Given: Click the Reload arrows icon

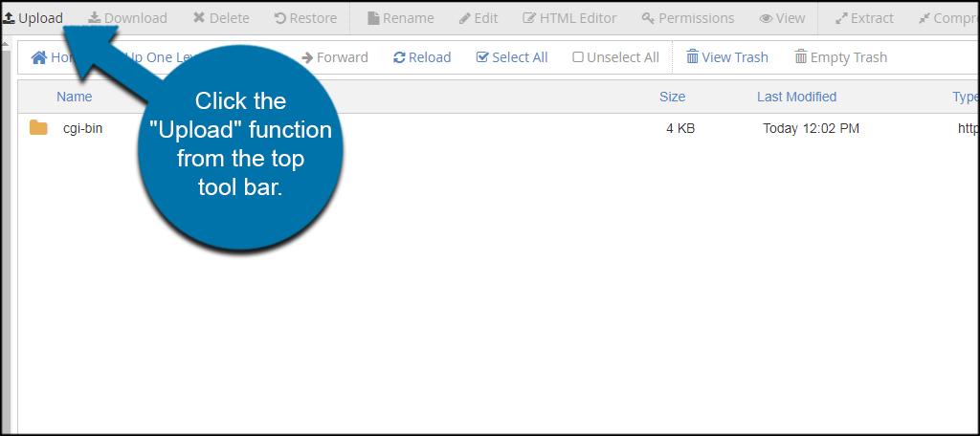Looking at the screenshot, I should tap(399, 57).
